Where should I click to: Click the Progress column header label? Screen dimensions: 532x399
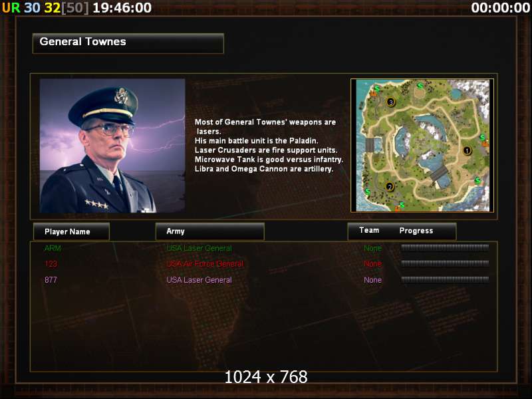coord(416,231)
